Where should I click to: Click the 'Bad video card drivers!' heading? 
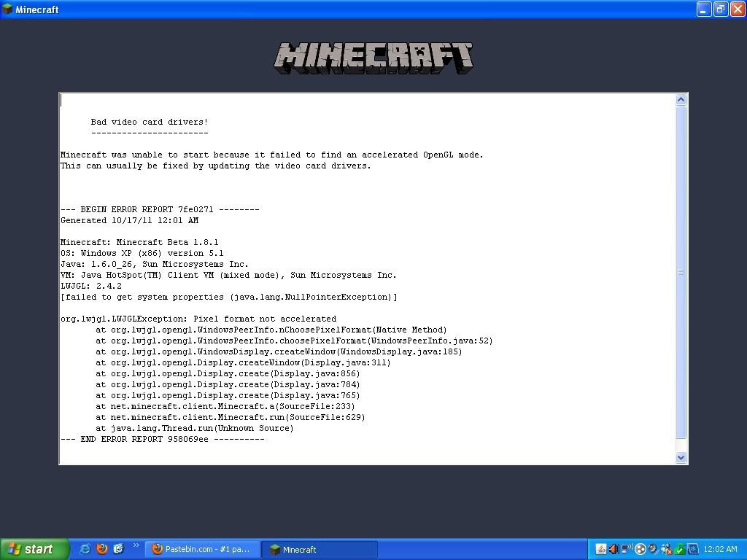[149, 122]
